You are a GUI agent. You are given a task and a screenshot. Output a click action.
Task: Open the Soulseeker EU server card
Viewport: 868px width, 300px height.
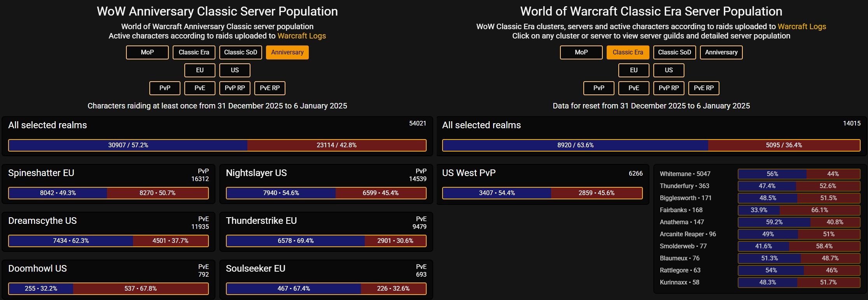tap(326, 280)
